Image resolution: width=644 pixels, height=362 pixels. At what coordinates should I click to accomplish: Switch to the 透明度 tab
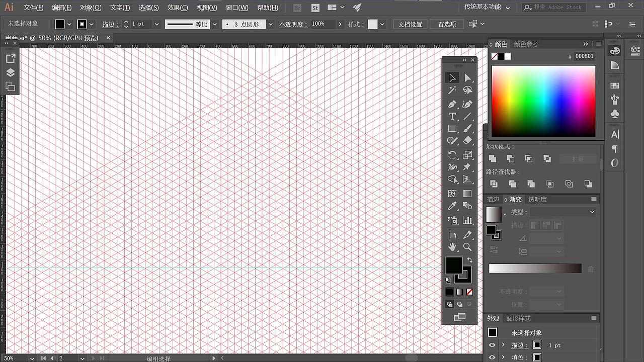pos(537,200)
